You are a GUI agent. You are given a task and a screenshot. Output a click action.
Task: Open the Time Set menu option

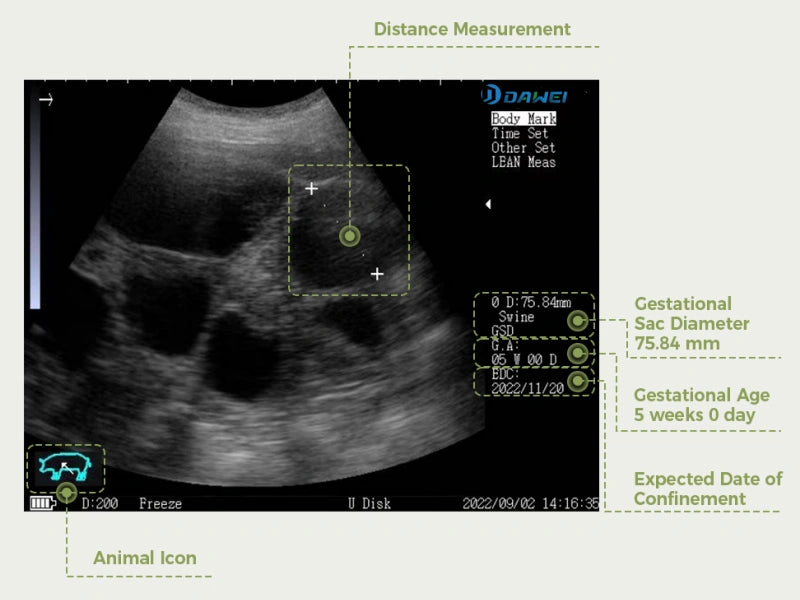tap(520, 133)
